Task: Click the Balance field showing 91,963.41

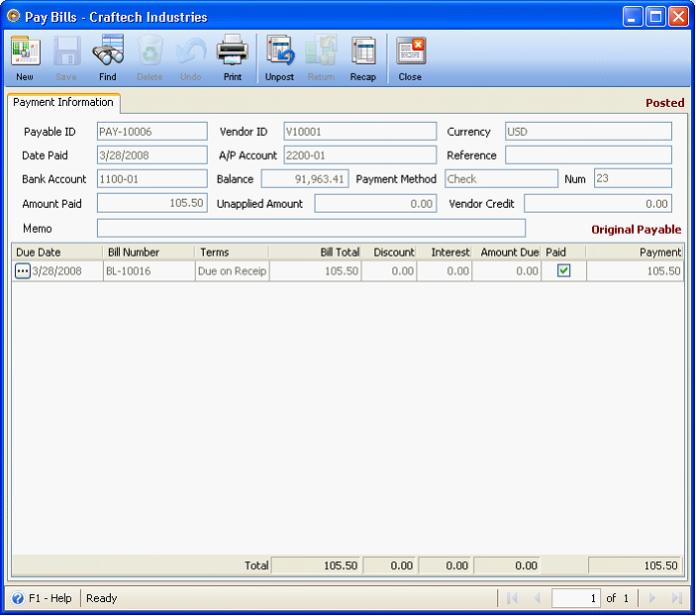Action: click(x=305, y=179)
